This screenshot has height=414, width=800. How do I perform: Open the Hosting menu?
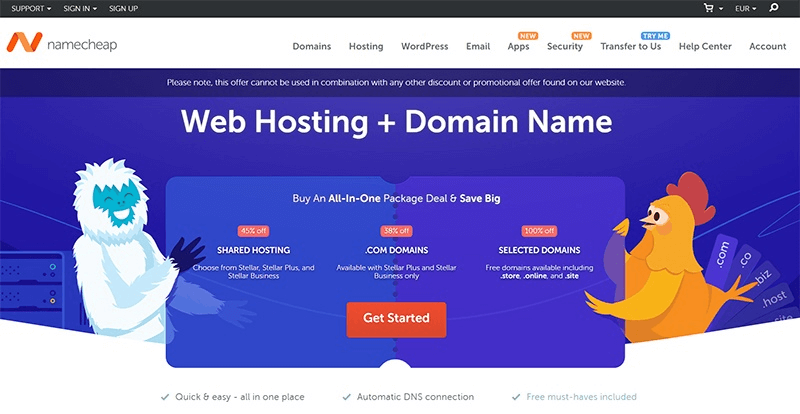pos(366,46)
